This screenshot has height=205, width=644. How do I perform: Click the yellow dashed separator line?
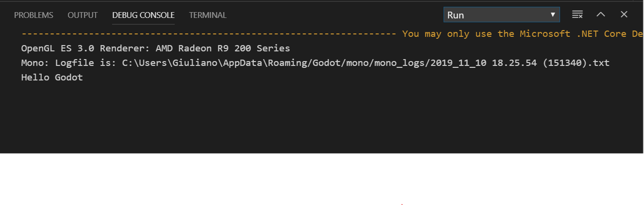tap(209, 34)
